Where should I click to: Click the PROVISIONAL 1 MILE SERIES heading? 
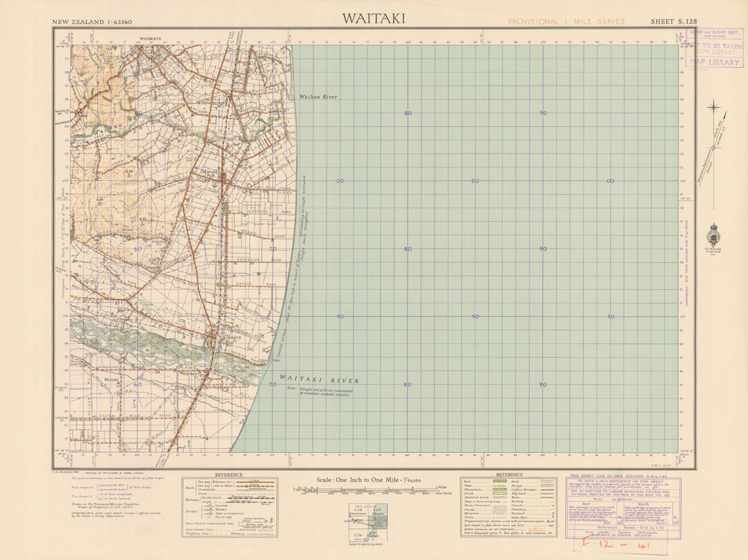pyautogui.click(x=566, y=22)
